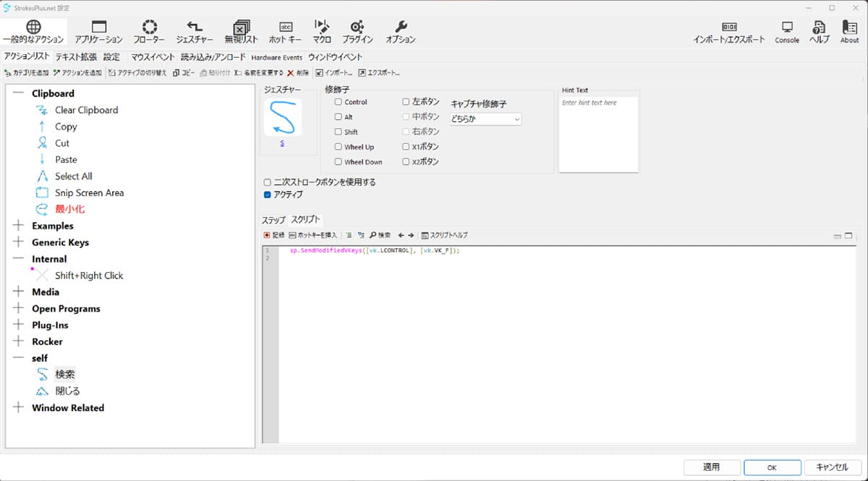868x481 pixels.
Task: Collapse the Internal category
Action: 18,259
